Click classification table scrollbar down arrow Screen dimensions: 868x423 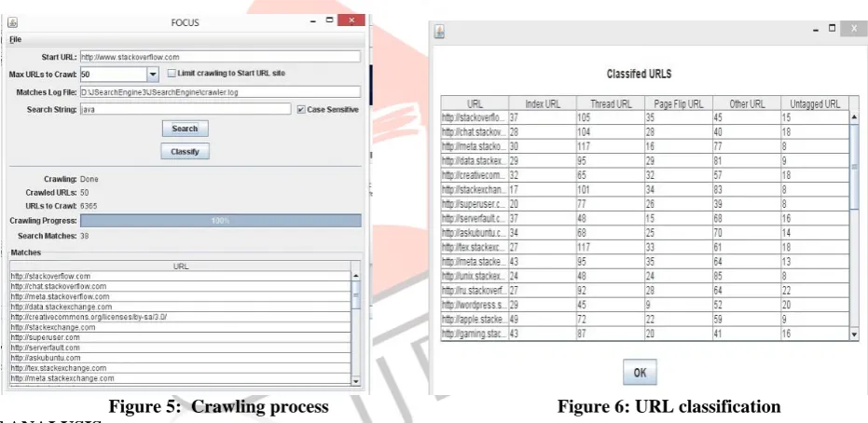point(854,334)
